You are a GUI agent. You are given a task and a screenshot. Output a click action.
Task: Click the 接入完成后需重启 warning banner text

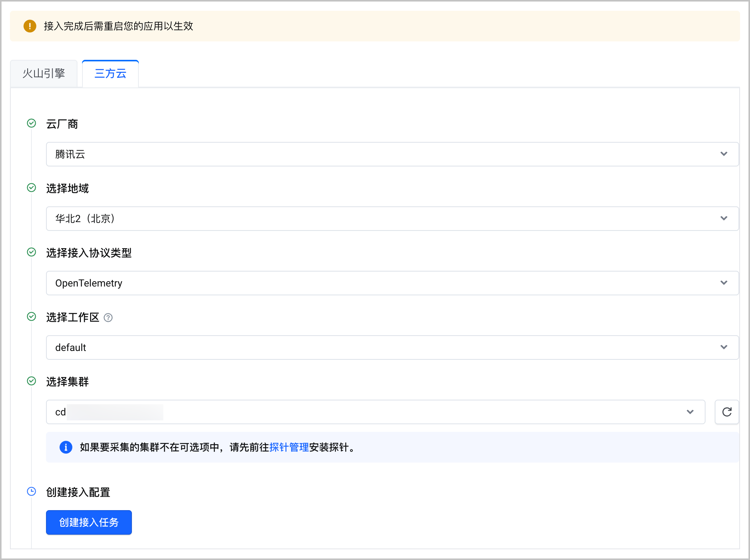click(x=118, y=26)
